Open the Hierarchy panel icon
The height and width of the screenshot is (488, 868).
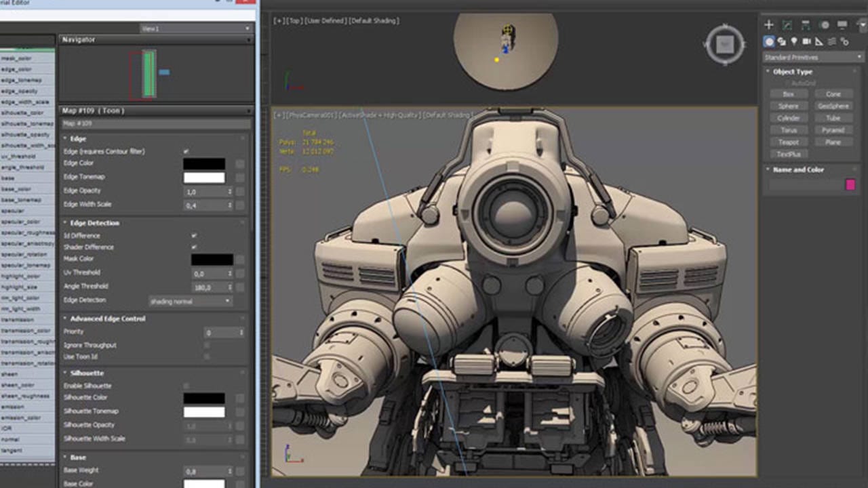pyautogui.click(x=806, y=25)
